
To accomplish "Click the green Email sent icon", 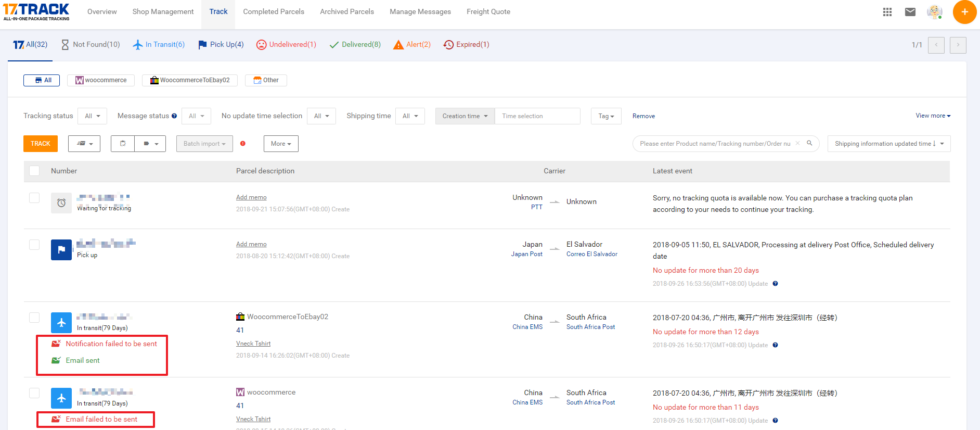I will click(x=56, y=360).
